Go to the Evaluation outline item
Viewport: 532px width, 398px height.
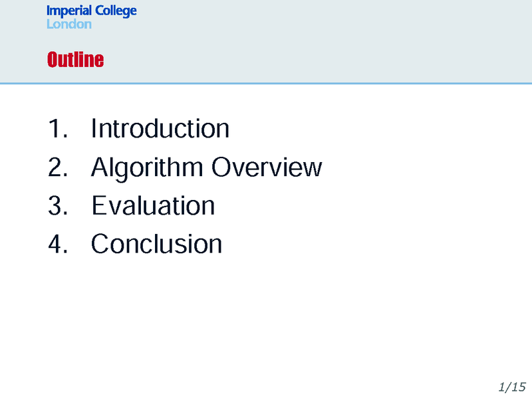[x=153, y=206]
